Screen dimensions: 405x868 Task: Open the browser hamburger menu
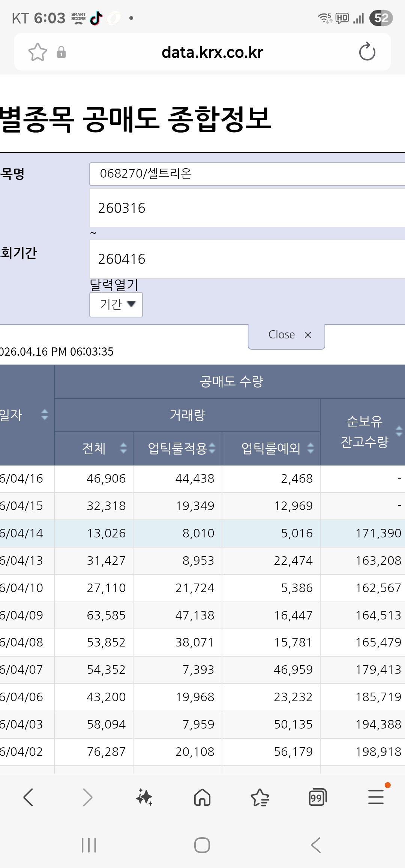[376, 797]
